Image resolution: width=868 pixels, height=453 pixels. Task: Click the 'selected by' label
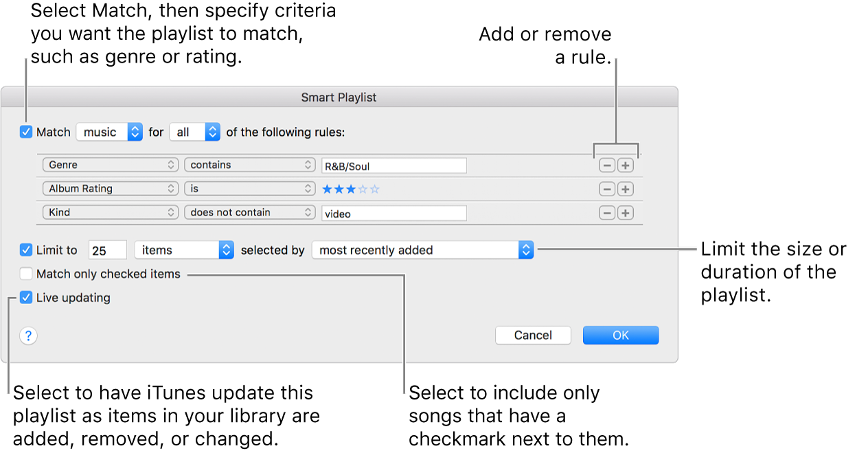click(x=273, y=250)
